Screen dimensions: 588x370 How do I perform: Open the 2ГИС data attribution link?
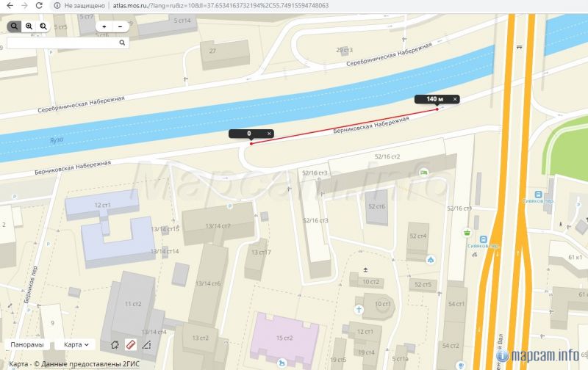[86, 364]
